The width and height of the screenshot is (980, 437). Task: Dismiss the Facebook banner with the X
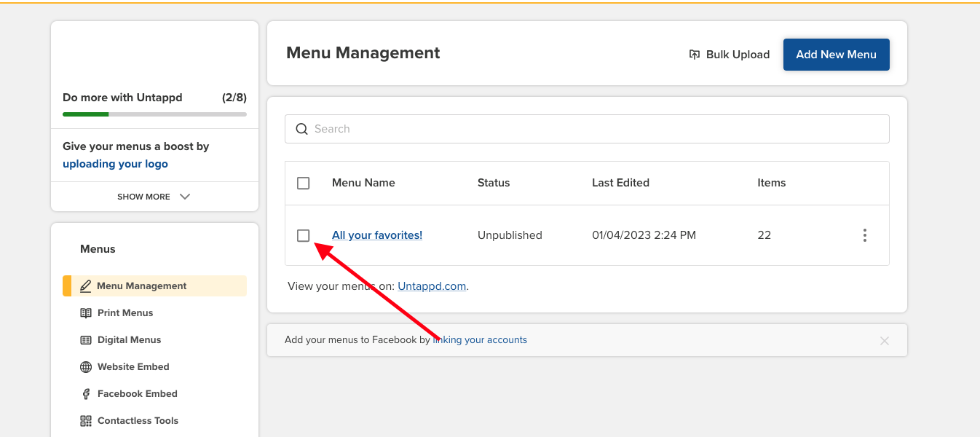click(885, 341)
